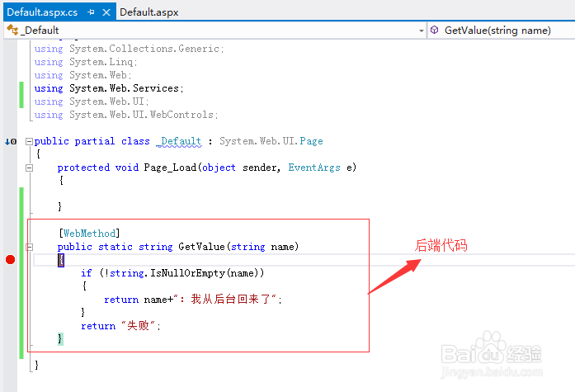
Task: Click 'using System.Web.UI.WebControls;' line
Action: click(x=126, y=115)
